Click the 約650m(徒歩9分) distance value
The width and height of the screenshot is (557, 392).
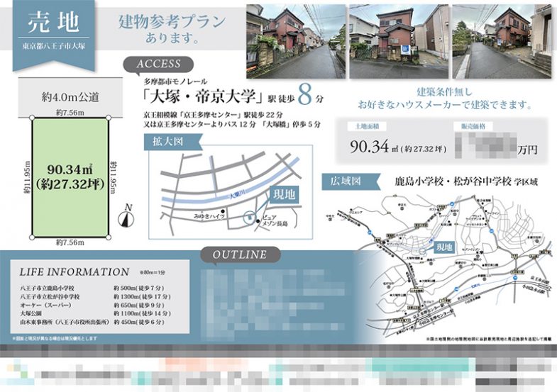pos(139,305)
